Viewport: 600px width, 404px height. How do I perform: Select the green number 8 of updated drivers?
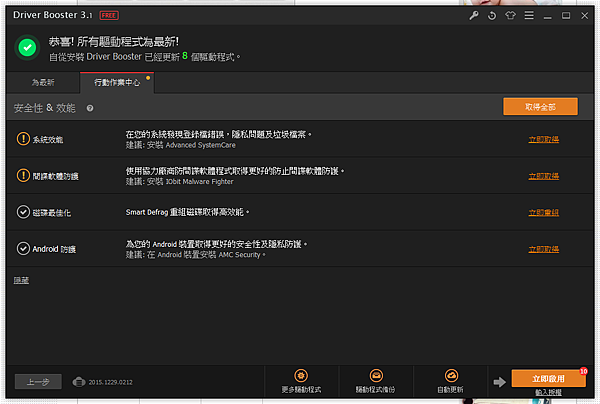[185, 56]
